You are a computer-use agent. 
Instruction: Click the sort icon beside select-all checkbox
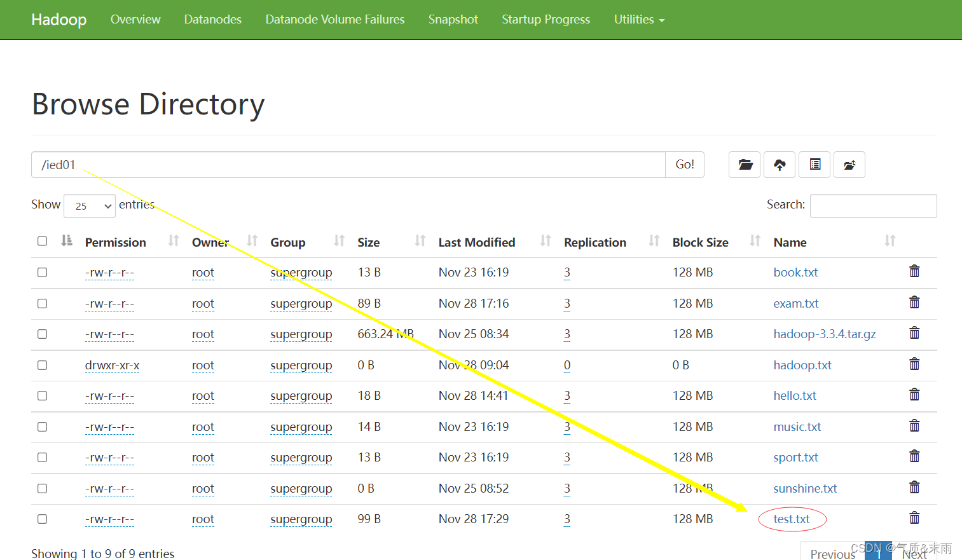coord(67,241)
